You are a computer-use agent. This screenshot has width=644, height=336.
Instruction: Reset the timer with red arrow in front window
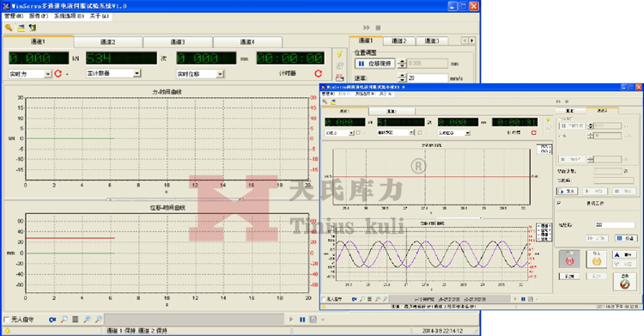coord(533,133)
